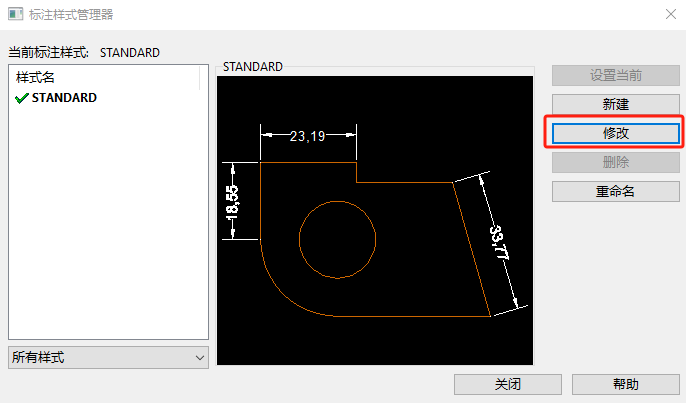Close the 标注样式管理器 dialog window
The image size is (686, 403).
pos(671,14)
